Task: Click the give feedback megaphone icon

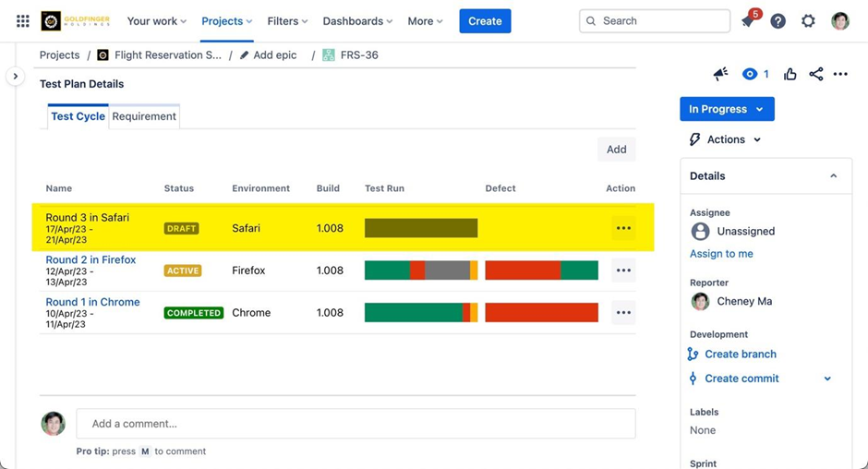Action: tap(721, 74)
